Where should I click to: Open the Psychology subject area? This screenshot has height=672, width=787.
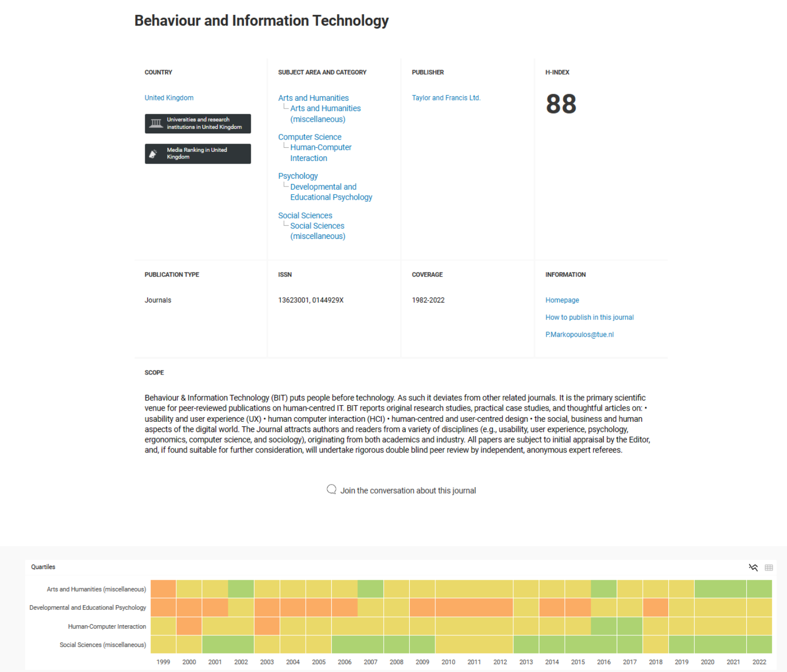(x=298, y=175)
